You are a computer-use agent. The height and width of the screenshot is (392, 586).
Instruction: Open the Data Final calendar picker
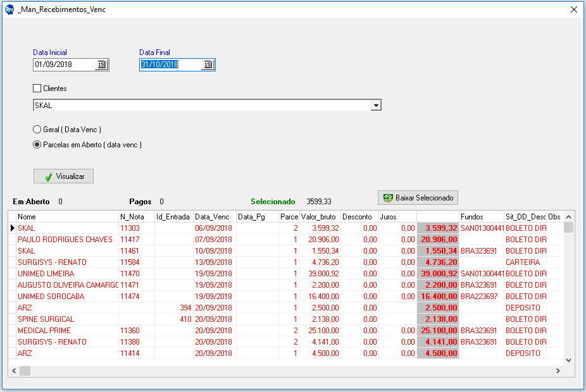pos(208,64)
